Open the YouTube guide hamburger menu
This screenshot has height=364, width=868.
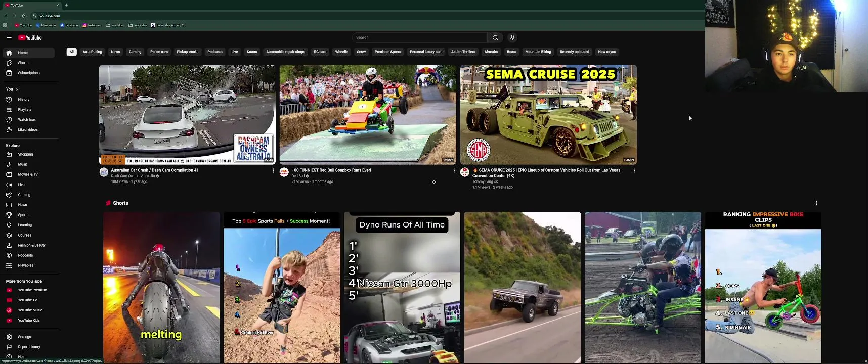[x=9, y=38]
